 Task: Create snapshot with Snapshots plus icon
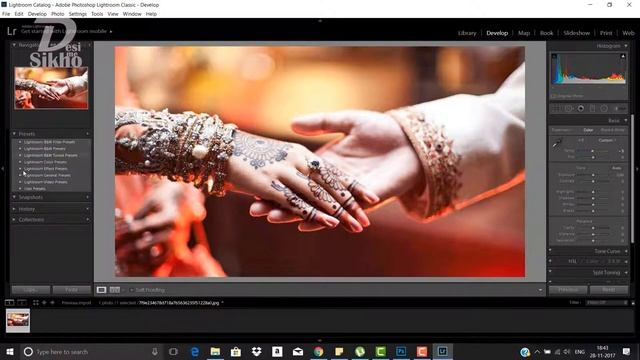point(88,197)
